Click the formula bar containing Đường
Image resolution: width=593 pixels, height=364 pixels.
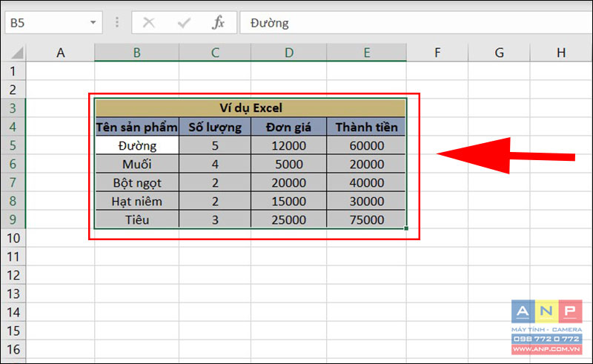pos(416,23)
